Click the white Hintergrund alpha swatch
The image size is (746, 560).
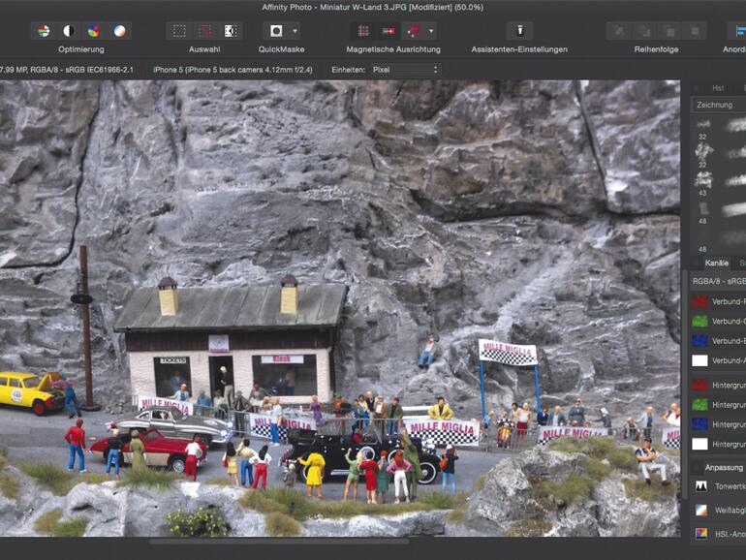click(x=699, y=445)
